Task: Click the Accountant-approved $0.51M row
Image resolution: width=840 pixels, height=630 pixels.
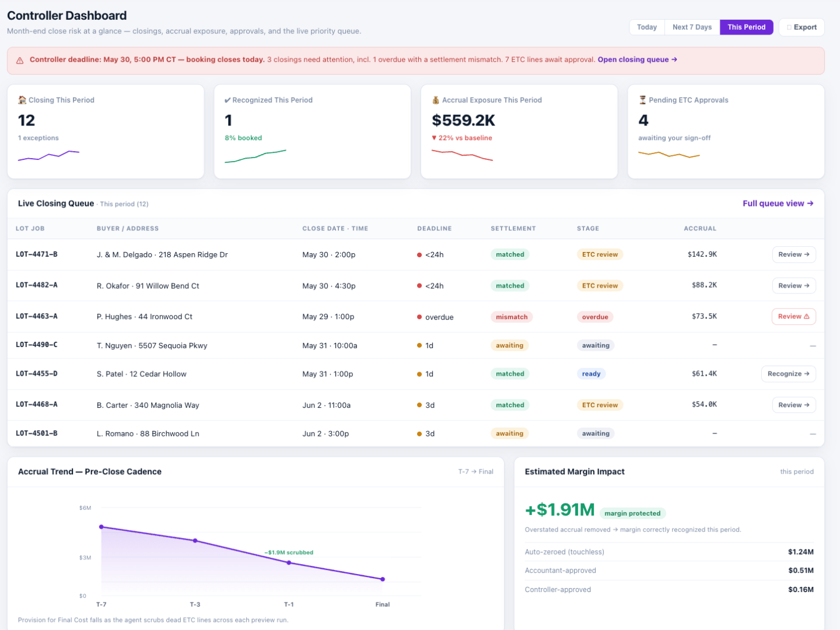Action: 669,570
